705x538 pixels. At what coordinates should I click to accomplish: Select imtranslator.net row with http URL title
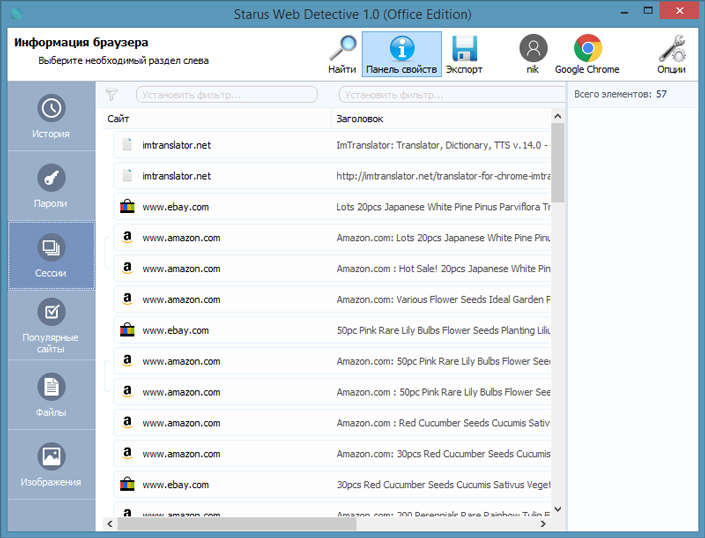pyautogui.click(x=332, y=176)
